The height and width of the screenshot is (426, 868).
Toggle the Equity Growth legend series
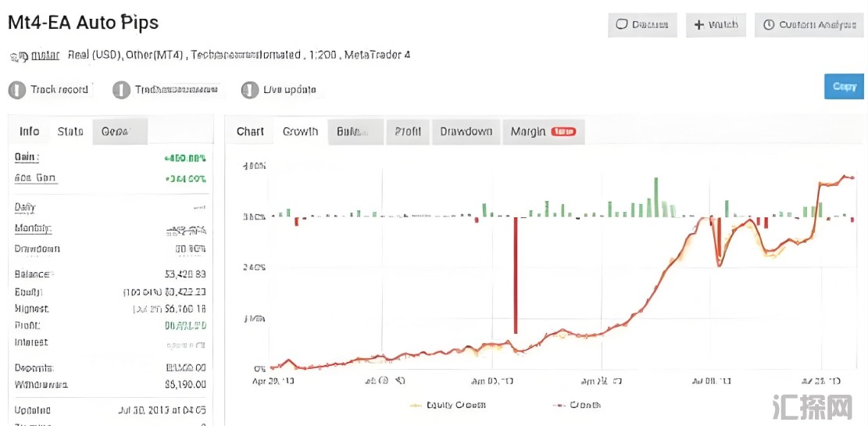coord(447,405)
